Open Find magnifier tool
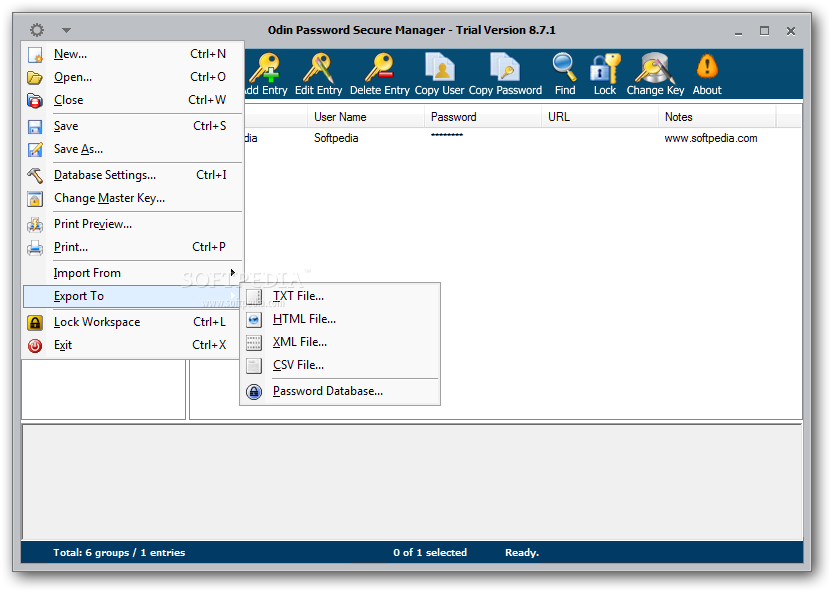Image resolution: width=832 pixels, height=592 pixels. coord(565,75)
